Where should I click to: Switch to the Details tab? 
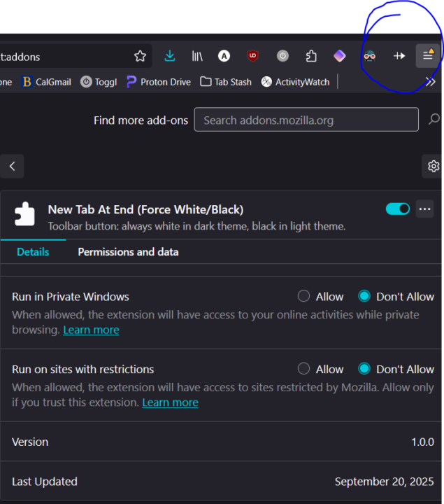click(x=33, y=252)
